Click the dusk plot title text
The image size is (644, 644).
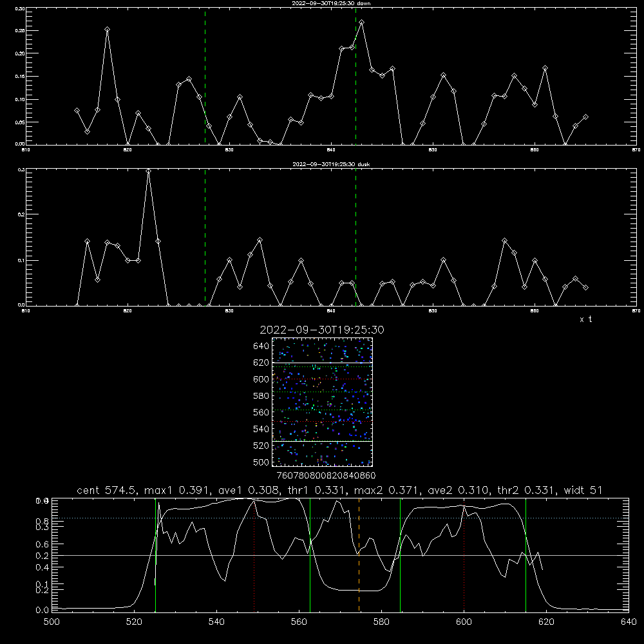331,164
